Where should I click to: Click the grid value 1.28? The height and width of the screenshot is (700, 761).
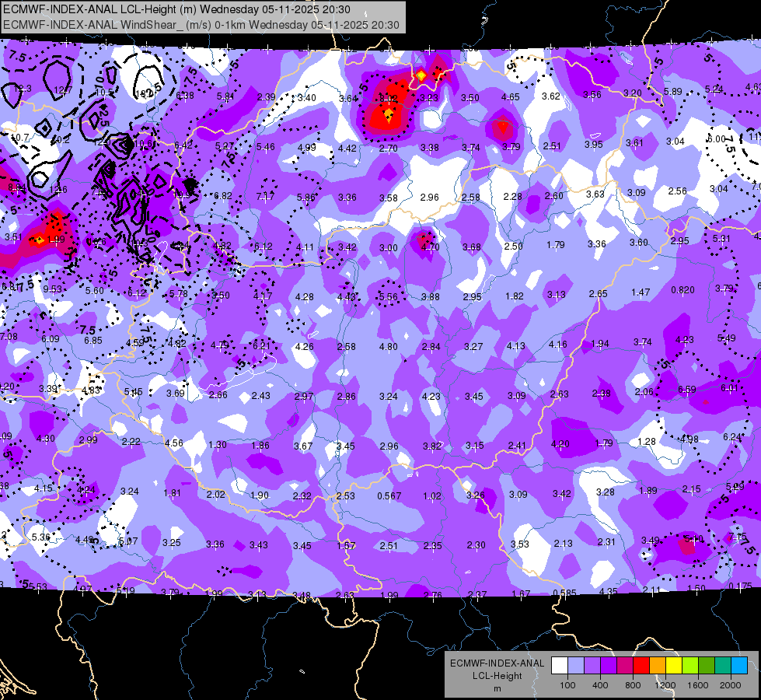pos(647,442)
